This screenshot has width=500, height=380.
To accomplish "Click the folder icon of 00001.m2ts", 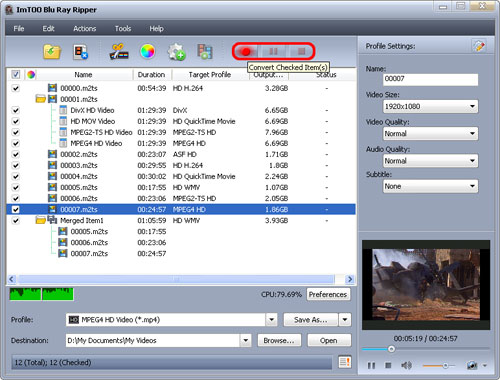I will point(41,99).
